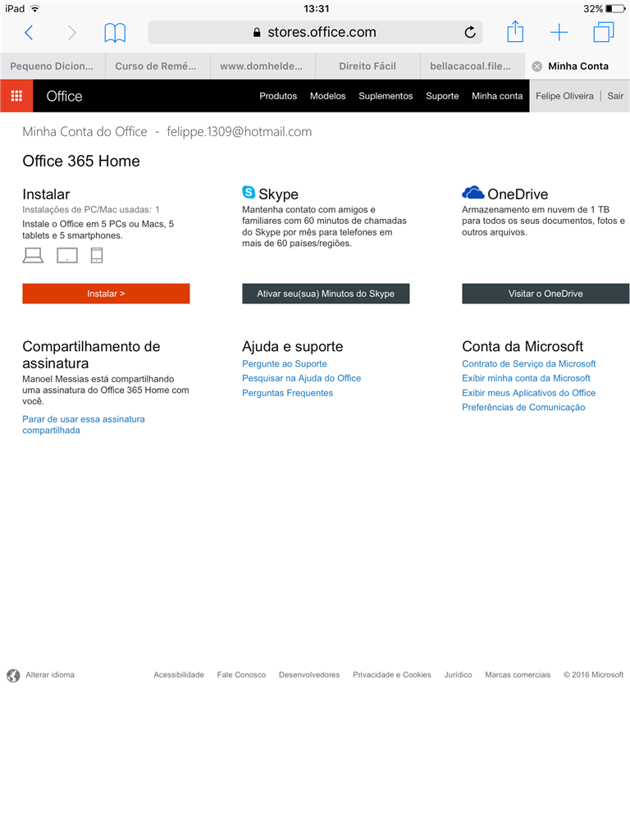This screenshot has height=840, width=630.
Task: Open the Acessibilidade footer link
Action: [179, 675]
